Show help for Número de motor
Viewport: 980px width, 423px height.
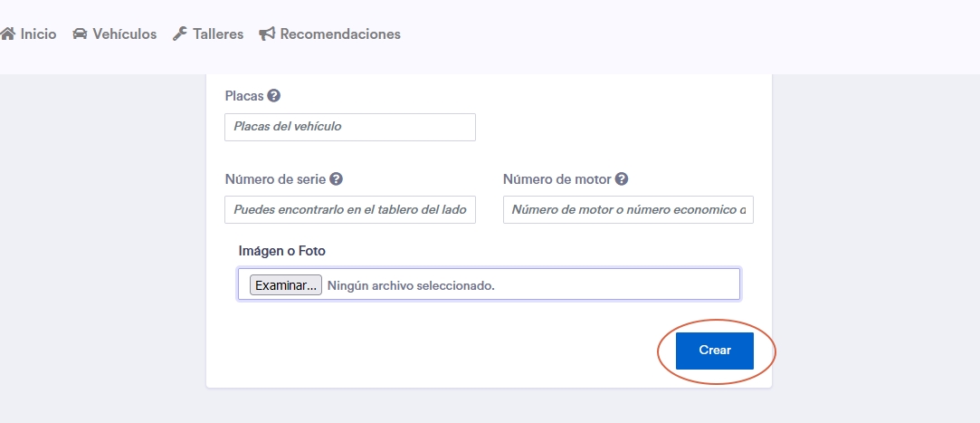point(622,179)
